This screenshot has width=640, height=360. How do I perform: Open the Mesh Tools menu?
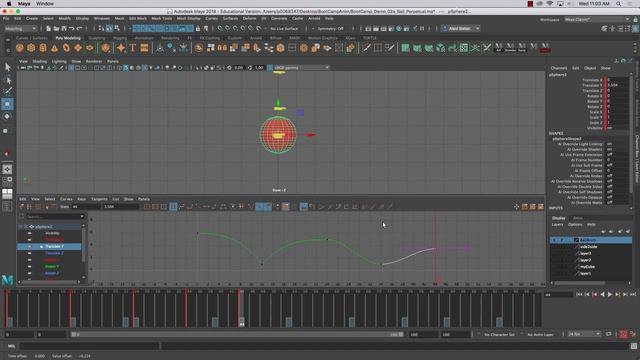pos(162,18)
